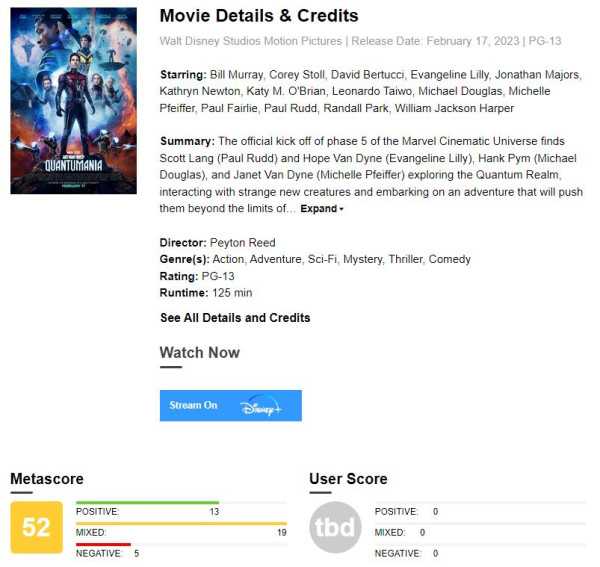Expand the full movie summary
Image resolution: width=600 pixels, height=567 pixels.
coord(322,209)
